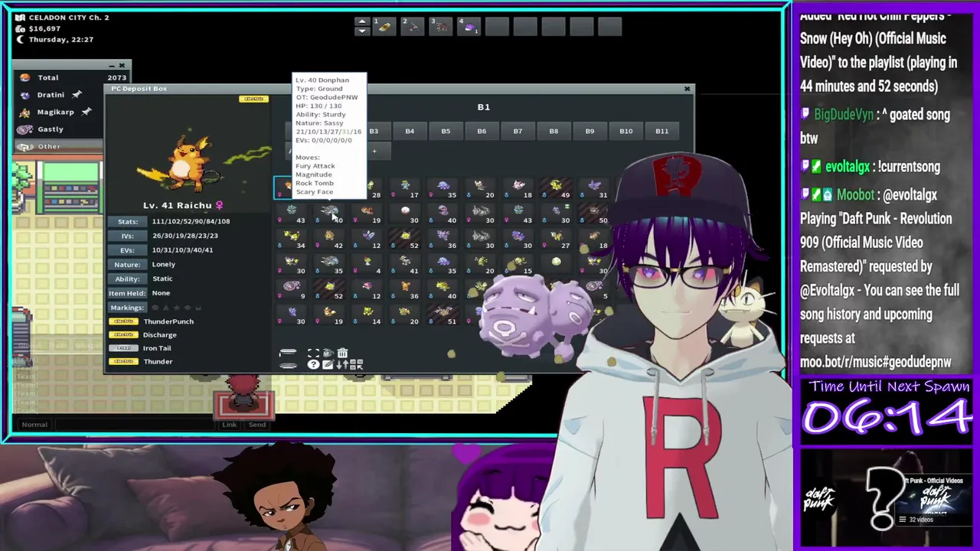Switch hotbar row with down arrow

tap(361, 31)
